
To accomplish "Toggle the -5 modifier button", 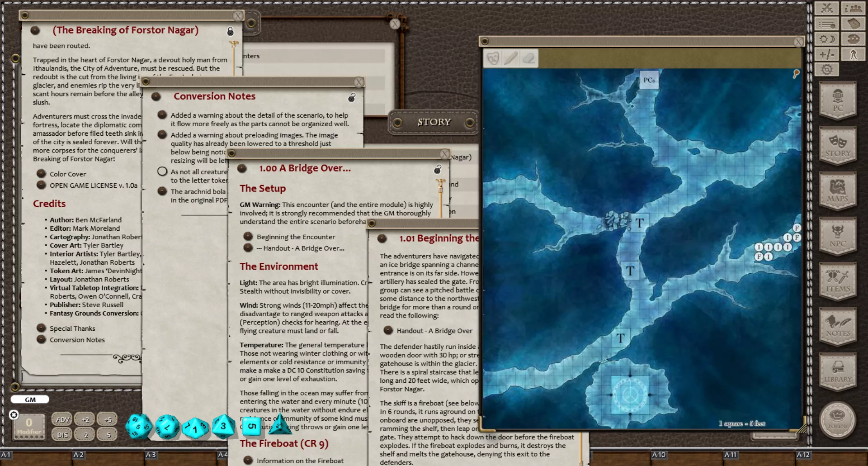I will tap(108, 435).
